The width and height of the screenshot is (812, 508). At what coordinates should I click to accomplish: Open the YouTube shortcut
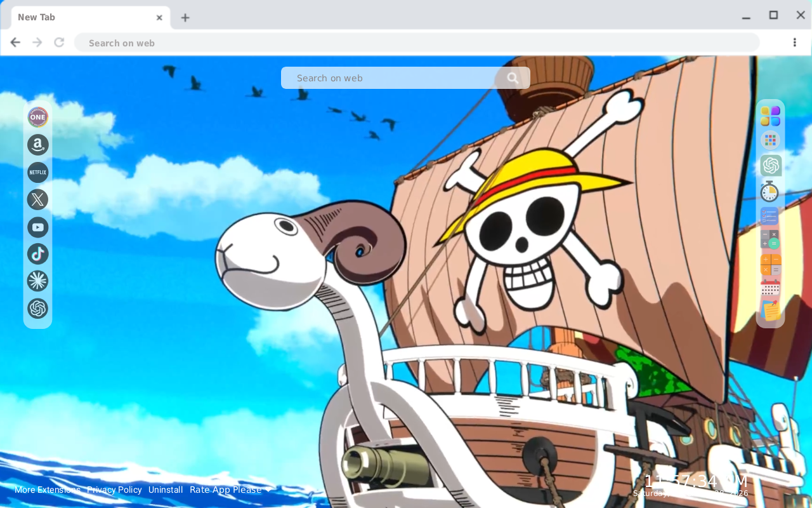coord(38,227)
